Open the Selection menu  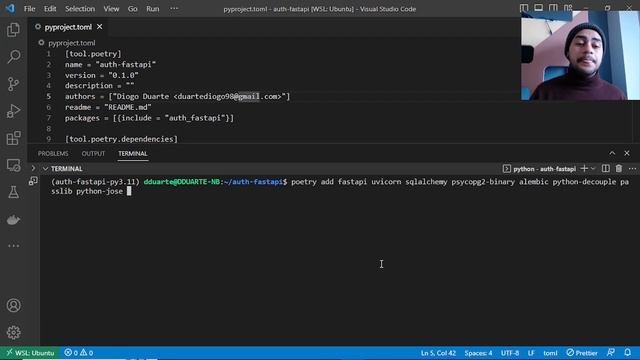point(80,9)
